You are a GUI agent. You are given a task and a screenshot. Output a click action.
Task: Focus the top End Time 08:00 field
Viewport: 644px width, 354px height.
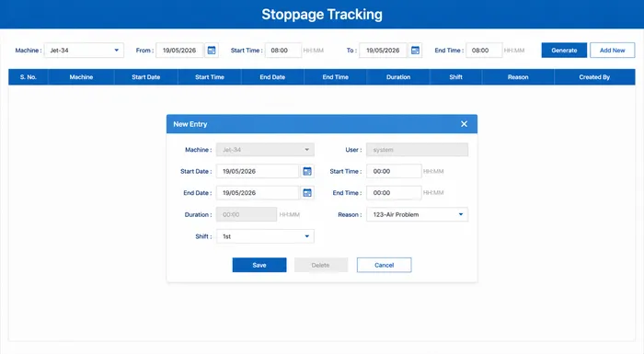click(x=484, y=50)
